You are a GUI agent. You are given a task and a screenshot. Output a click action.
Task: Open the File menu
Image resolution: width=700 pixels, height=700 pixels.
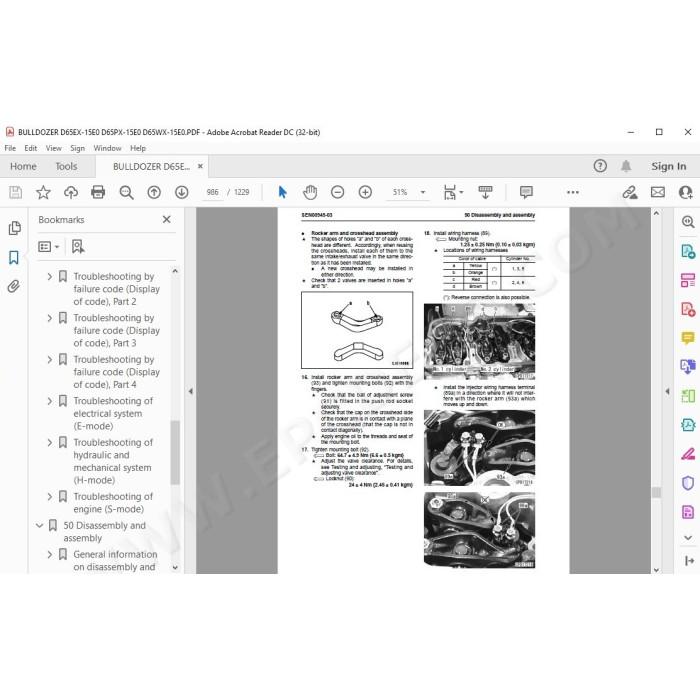(x=10, y=148)
